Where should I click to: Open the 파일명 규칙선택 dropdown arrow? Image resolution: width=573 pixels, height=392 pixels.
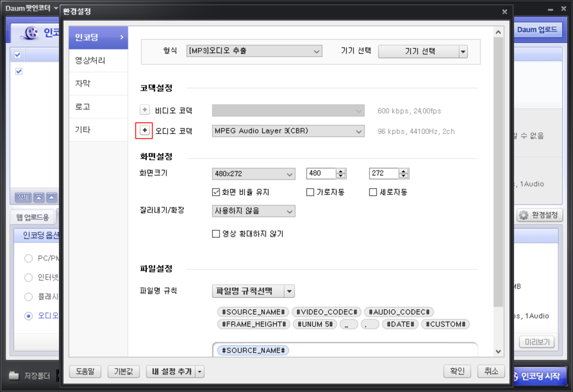(x=290, y=291)
